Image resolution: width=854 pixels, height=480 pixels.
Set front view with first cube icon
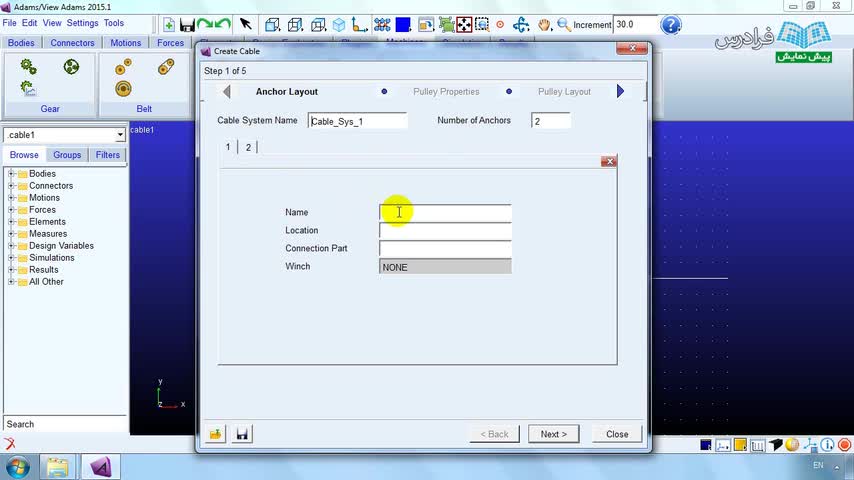click(x=272, y=25)
